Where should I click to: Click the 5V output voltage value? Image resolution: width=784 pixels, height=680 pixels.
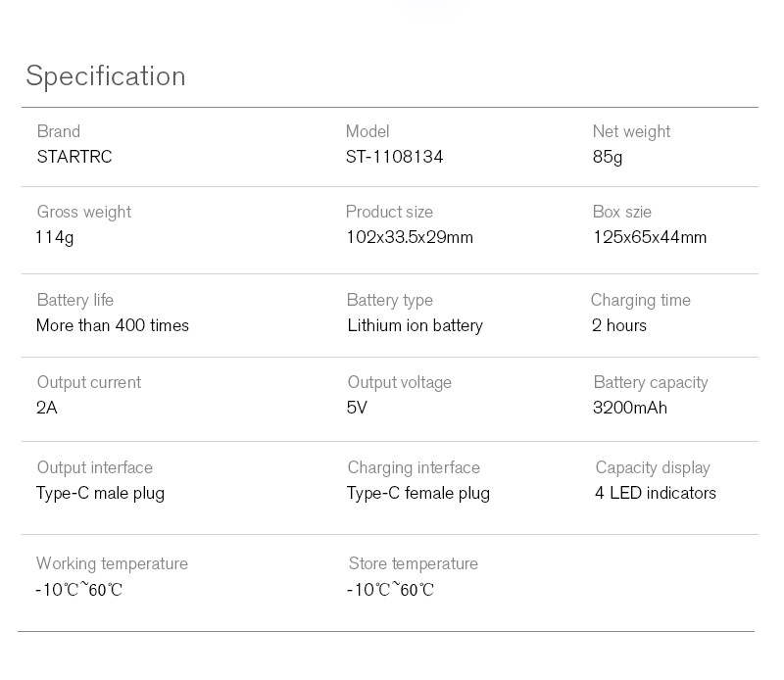click(x=357, y=408)
